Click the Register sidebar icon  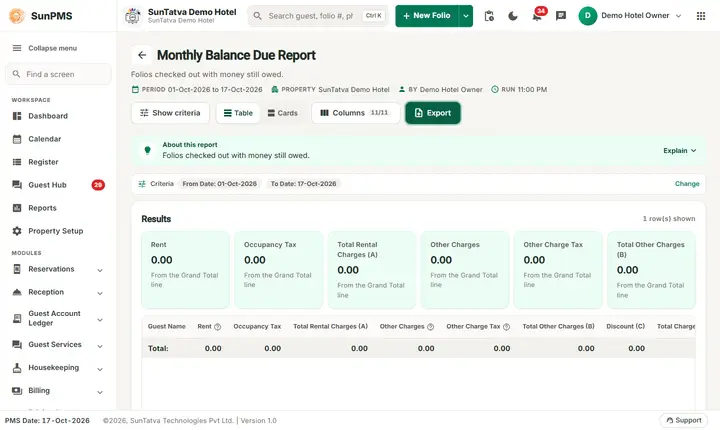[17, 162]
